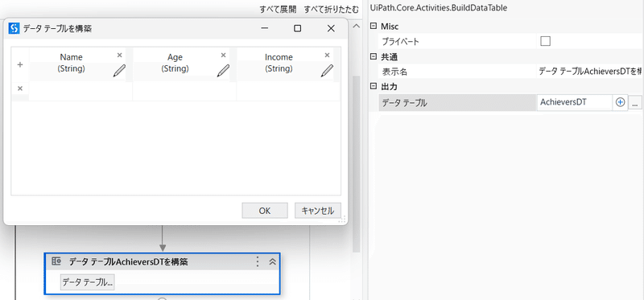This screenshot has height=300, width=644.
Task: Edit the Name column with pencil icon
Action: 119,71
